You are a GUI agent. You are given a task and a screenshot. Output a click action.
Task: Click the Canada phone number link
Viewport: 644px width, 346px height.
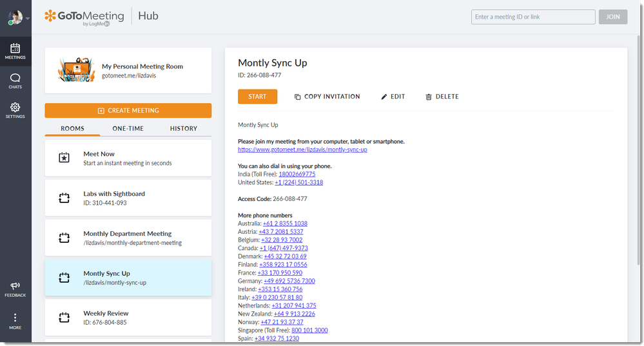[x=284, y=248]
